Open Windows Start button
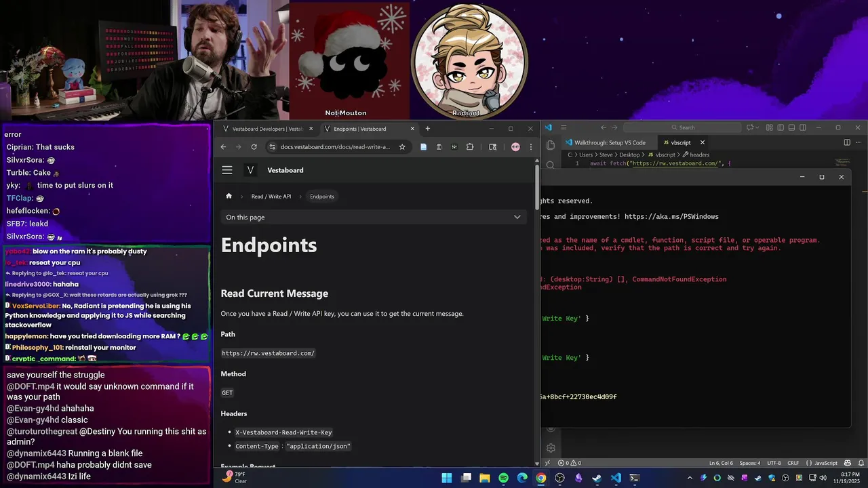The height and width of the screenshot is (488, 868). click(447, 478)
